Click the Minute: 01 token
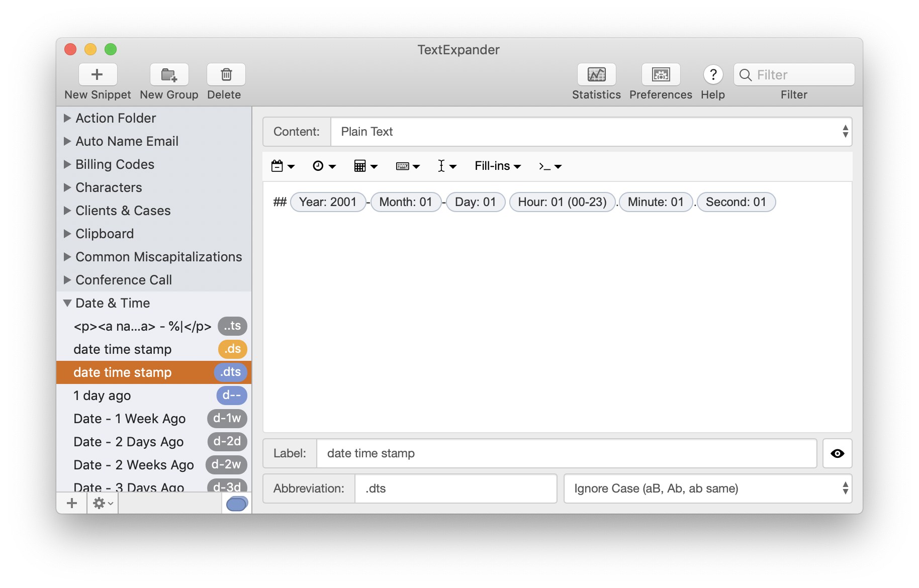Screen dimensions: 919x588 point(656,202)
